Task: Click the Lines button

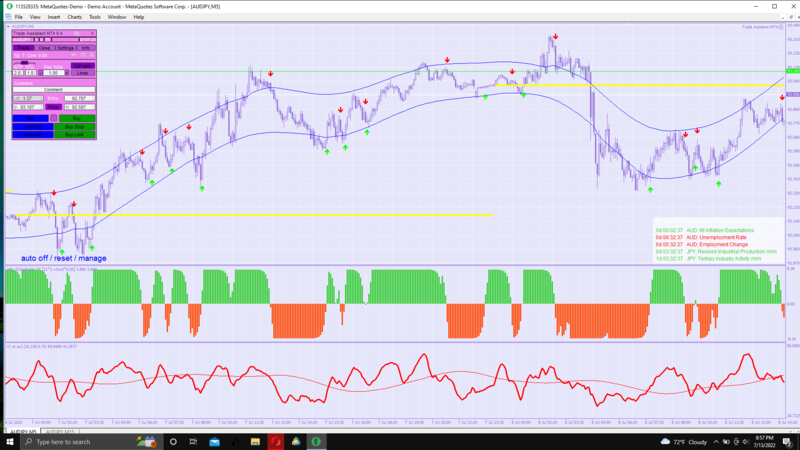Action: 83,73
